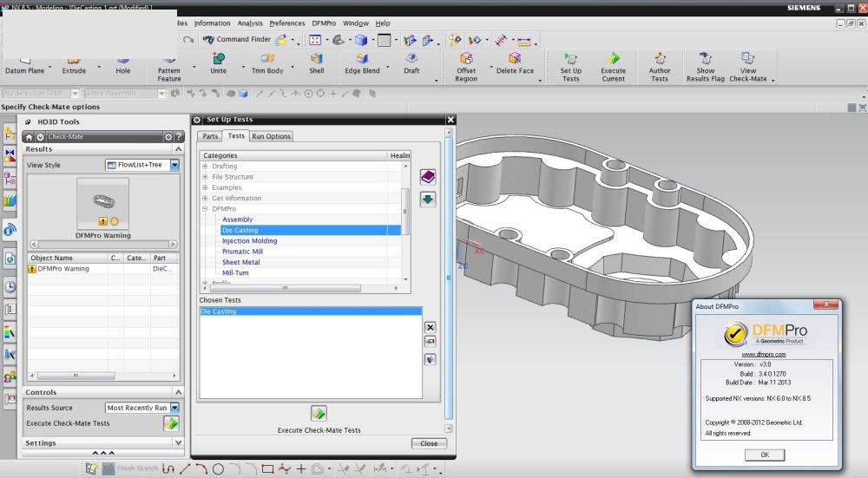The width and height of the screenshot is (868, 478).
Task: Click Categories tree horizontal scrollbar
Action: [285, 288]
